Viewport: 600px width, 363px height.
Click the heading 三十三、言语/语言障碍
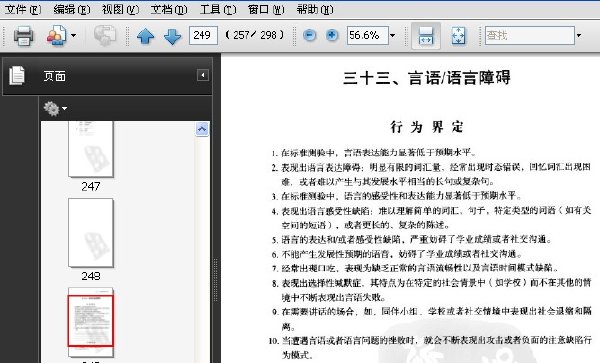(x=427, y=78)
